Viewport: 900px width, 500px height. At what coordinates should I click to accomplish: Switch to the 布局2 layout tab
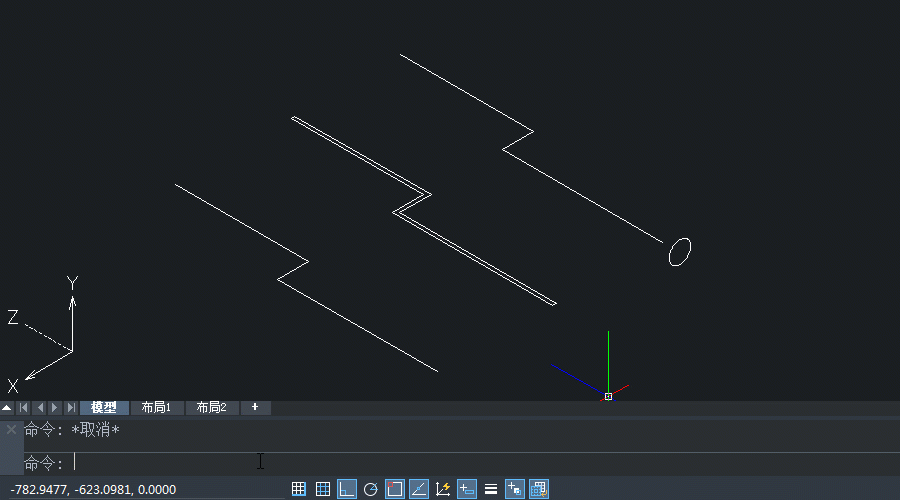211,408
